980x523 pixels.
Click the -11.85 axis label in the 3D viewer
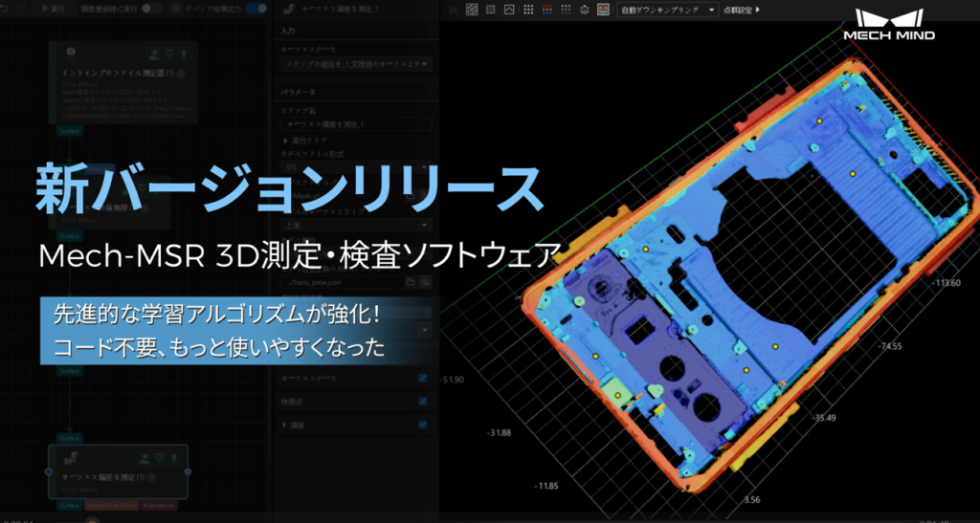(546, 486)
